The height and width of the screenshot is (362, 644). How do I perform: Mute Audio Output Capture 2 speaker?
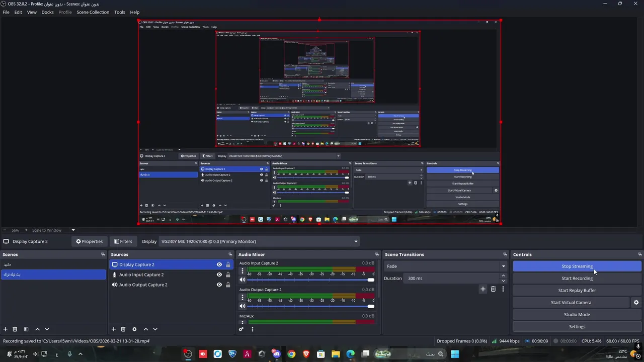tap(243, 306)
